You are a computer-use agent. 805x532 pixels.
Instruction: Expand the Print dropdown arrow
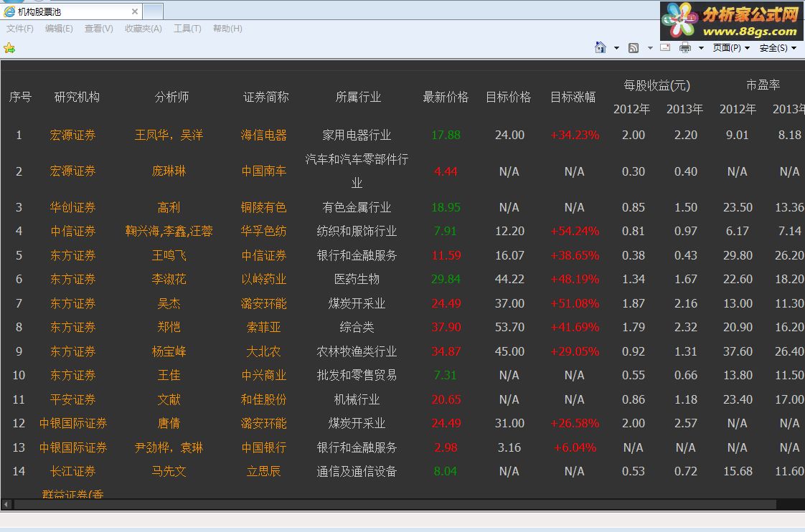tap(701, 48)
